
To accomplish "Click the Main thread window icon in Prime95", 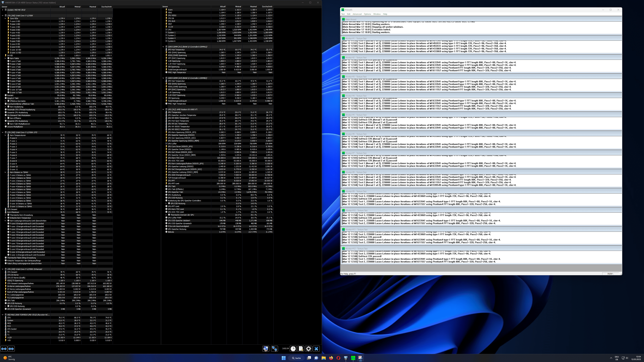I will click(343, 19).
